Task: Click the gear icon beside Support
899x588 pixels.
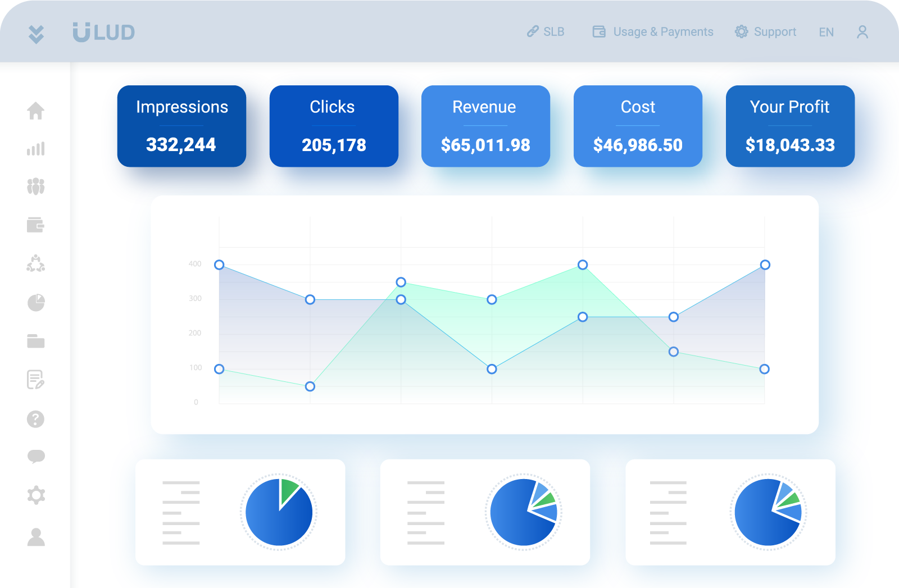Action: pos(742,31)
